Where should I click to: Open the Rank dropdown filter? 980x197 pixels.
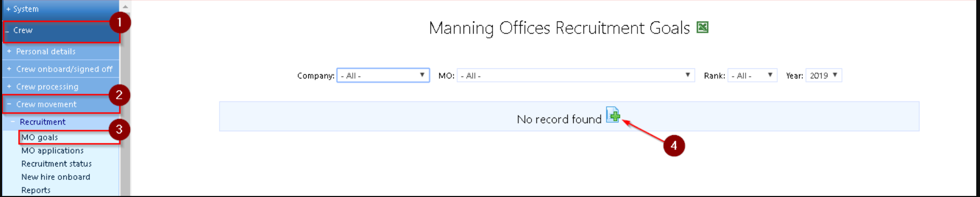pyautogui.click(x=752, y=75)
